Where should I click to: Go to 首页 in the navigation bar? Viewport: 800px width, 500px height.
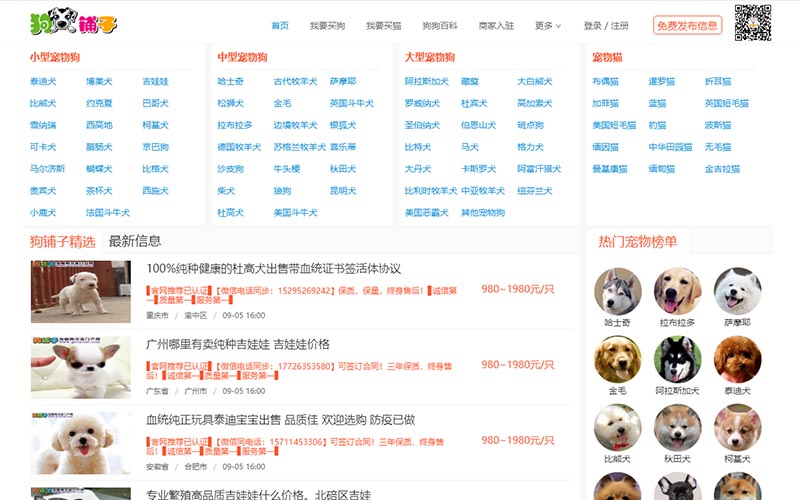pos(280,26)
